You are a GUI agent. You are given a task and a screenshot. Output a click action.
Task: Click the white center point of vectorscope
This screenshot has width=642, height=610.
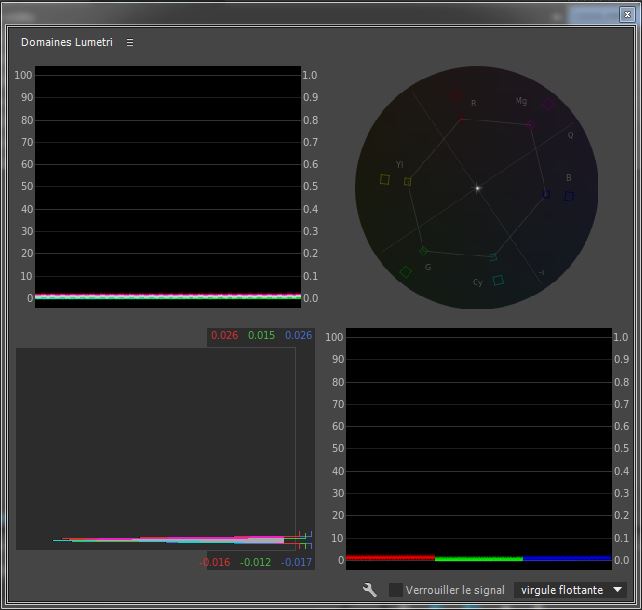point(478,188)
